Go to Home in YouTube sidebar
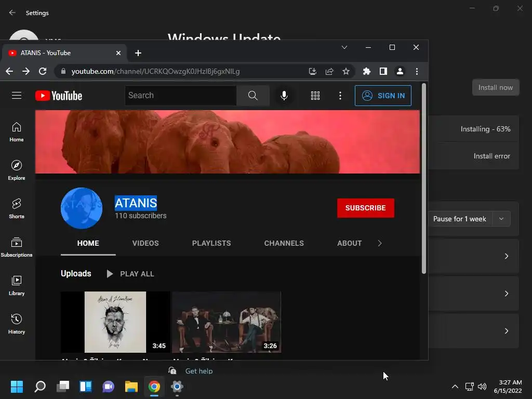This screenshot has width=532, height=399. (17, 132)
